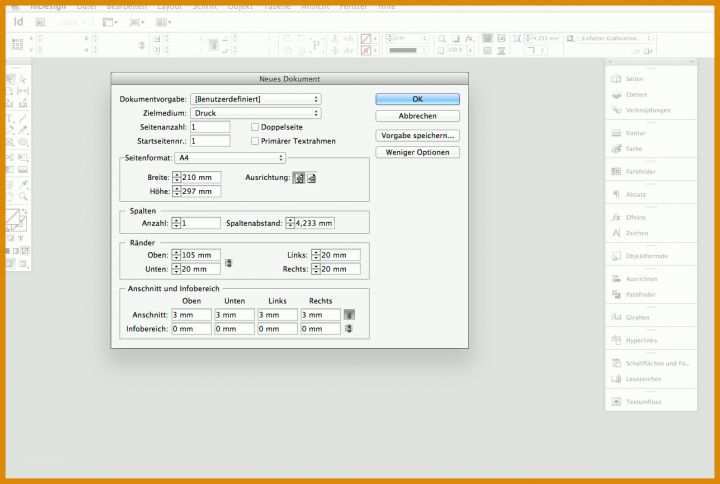
Task: Click the Spalten Anzahl stepper arrows
Action: pos(176,223)
